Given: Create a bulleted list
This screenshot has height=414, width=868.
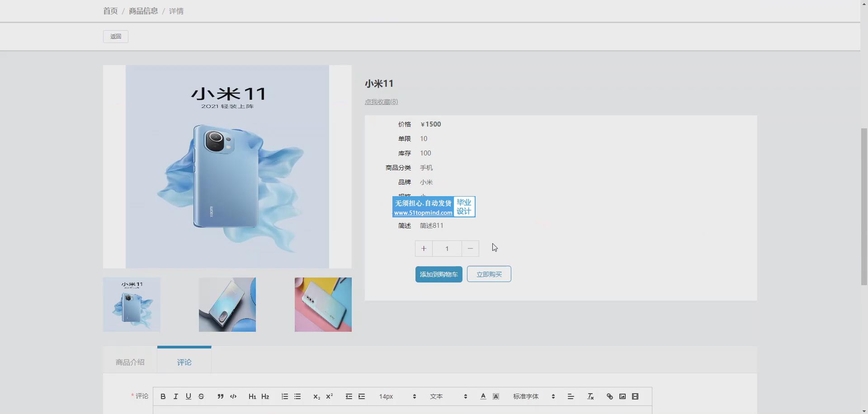Looking at the screenshot, I should coord(297,396).
